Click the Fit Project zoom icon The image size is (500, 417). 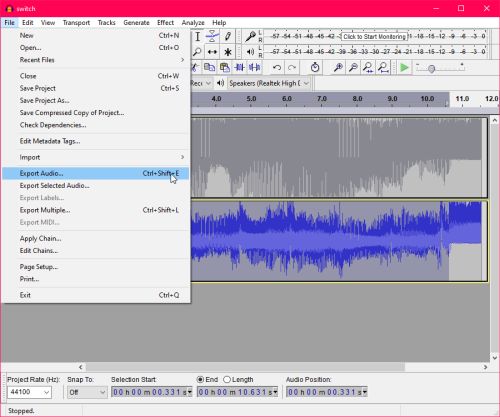tap(383, 68)
